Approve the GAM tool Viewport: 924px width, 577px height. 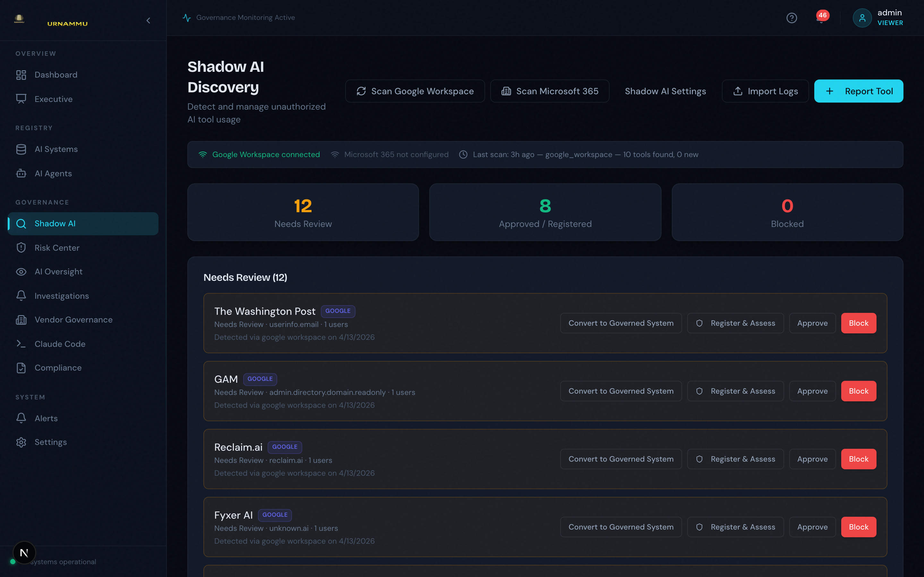point(812,391)
